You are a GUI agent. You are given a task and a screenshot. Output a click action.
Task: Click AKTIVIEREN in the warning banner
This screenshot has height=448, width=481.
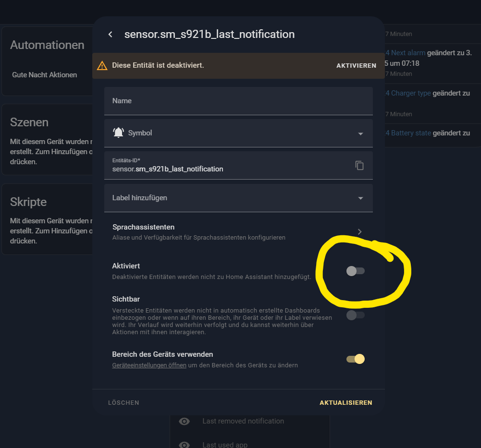[356, 66]
